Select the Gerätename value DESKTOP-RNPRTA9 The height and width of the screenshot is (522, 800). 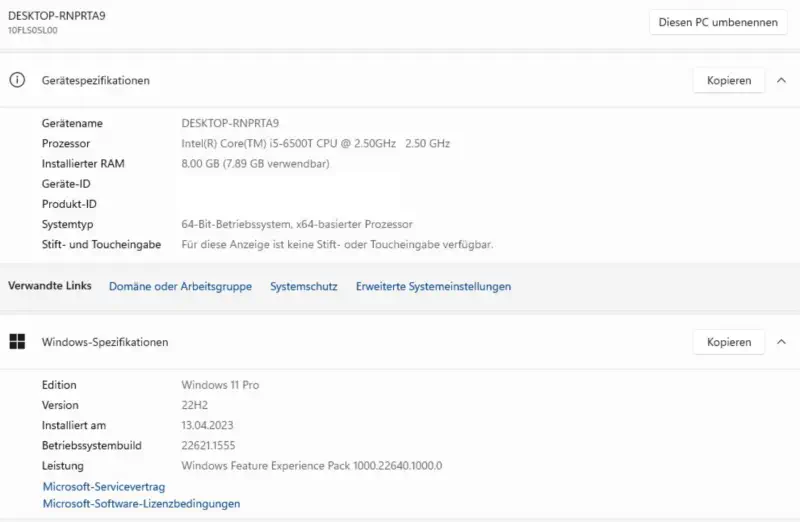click(230, 123)
